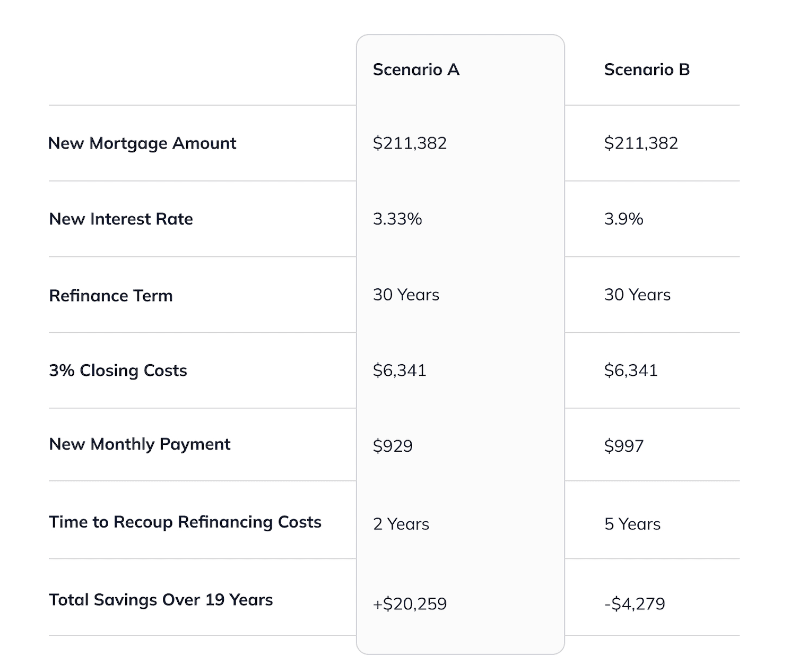Select the Refinance Term row label
The image size is (799, 672).
(111, 296)
